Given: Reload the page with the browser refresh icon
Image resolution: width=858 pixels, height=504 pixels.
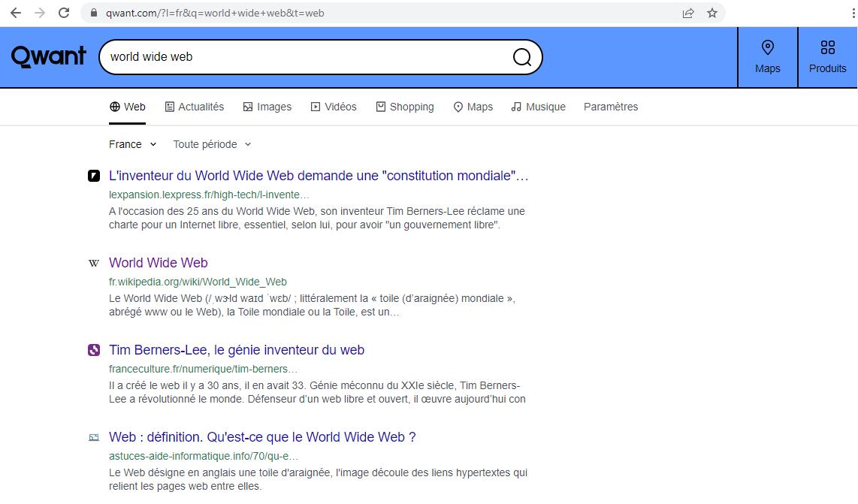Looking at the screenshot, I should 64,13.
